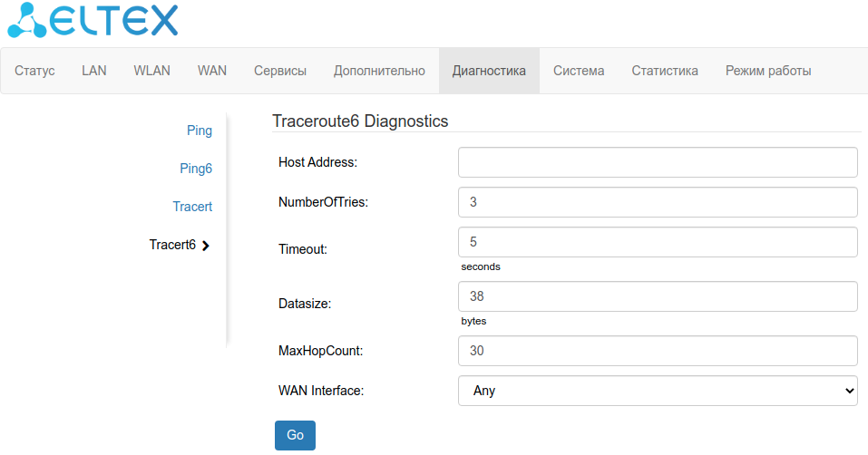
Task: Focus the Host Address field
Action: [x=658, y=162]
